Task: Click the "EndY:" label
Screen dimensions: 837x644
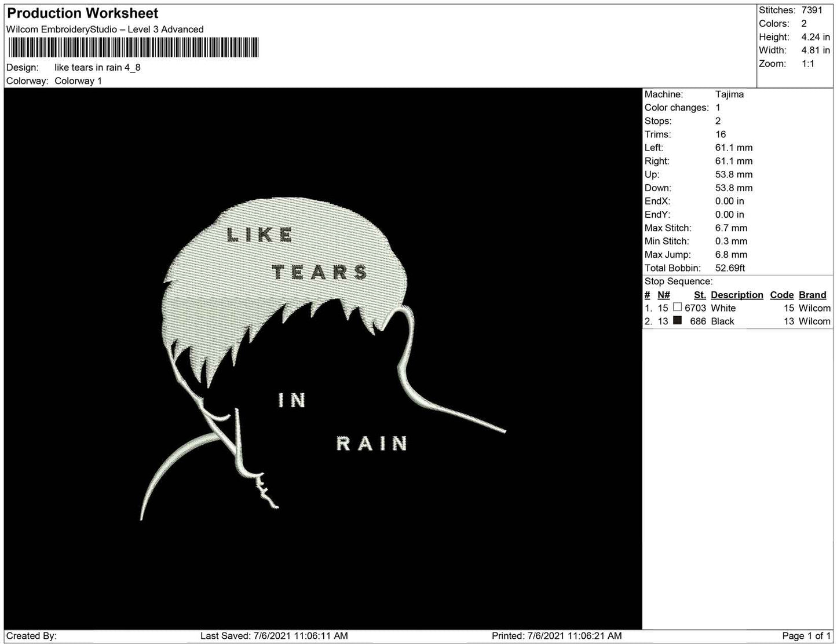Action: click(657, 214)
